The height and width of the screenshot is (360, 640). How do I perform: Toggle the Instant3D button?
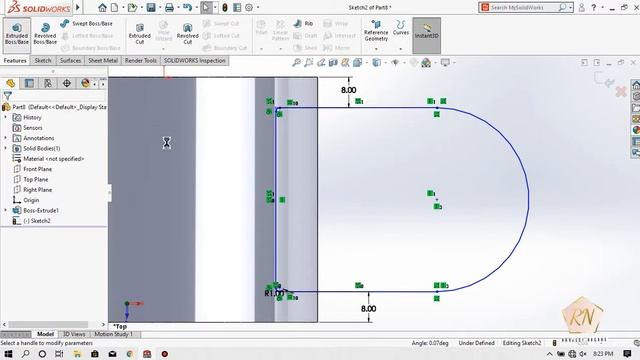coord(427,35)
